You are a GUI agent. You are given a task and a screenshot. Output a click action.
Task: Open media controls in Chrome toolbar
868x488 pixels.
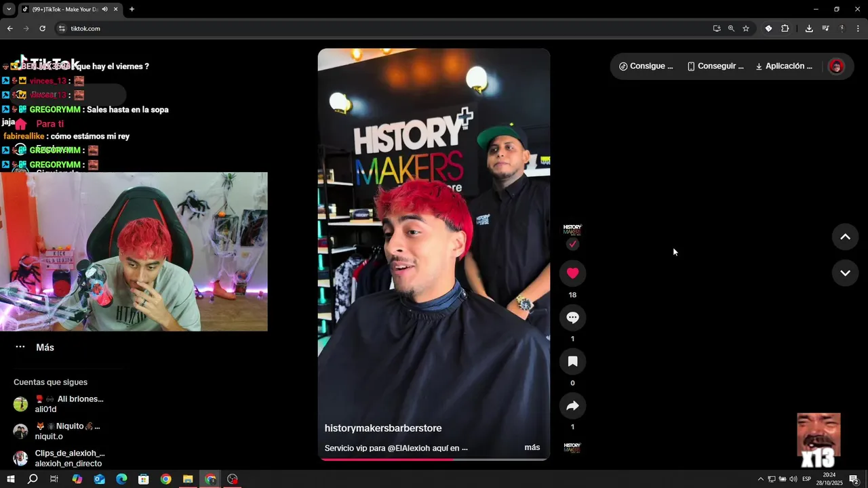(825, 28)
